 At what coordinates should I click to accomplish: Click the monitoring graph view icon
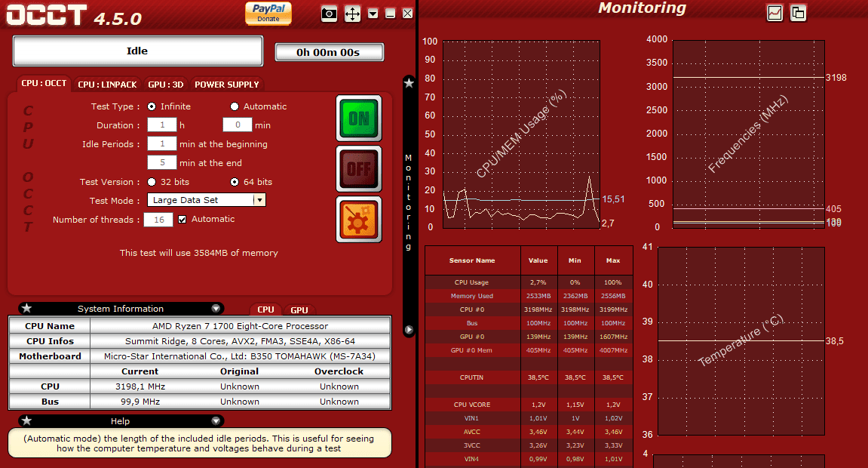[774, 13]
